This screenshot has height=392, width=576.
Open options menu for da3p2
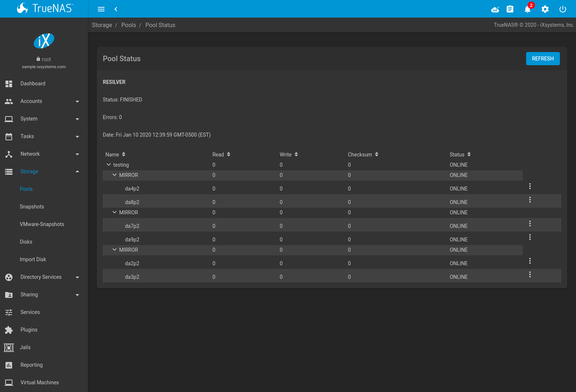[530, 274]
